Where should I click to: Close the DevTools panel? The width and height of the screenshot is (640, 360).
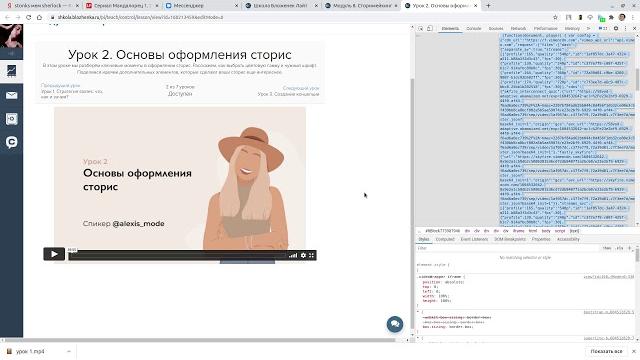click(634, 28)
